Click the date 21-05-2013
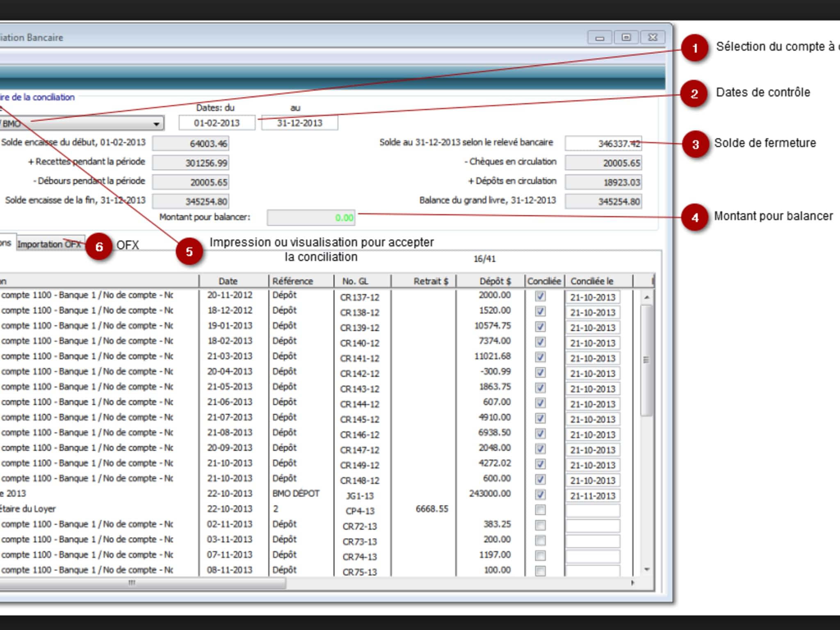This screenshot has width=840, height=630. pyautogui.click(x=230, y=386)
